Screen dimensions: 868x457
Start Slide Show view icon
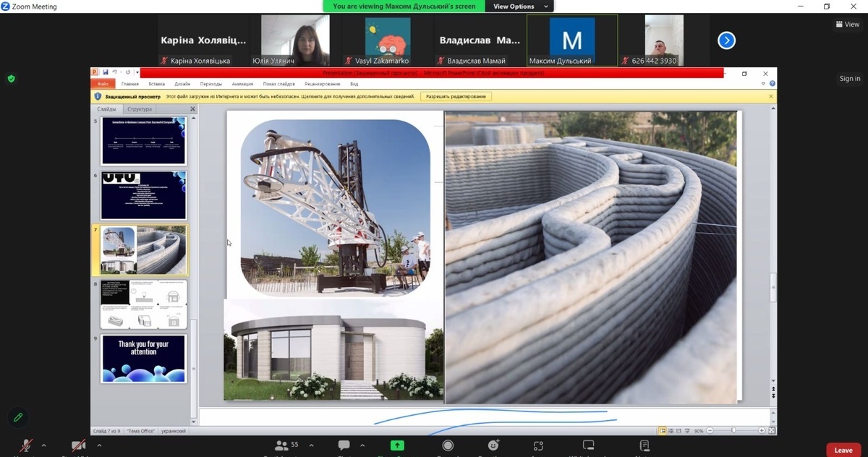click(686, 430)
